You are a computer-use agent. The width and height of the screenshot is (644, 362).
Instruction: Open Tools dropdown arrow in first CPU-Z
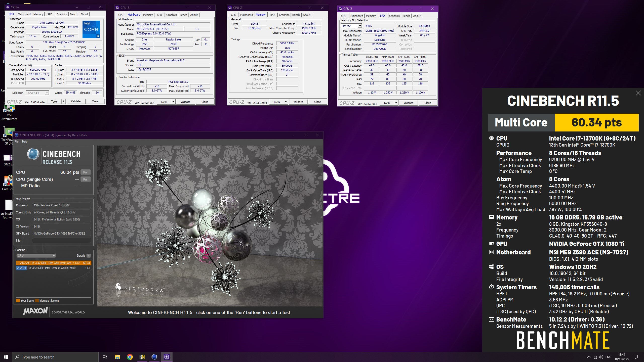point(63,101)
